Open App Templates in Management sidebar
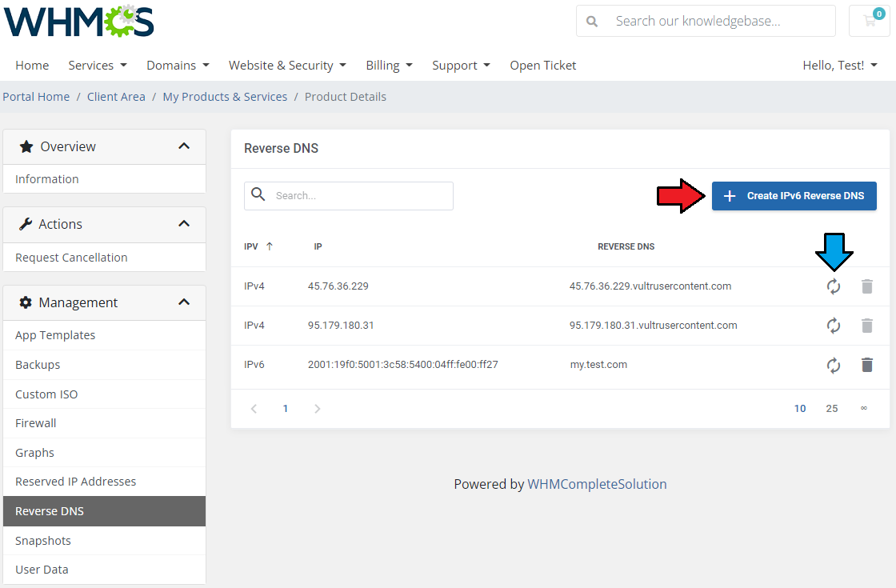Viewport: 896px width, 588px height. (x=104, y=335)
